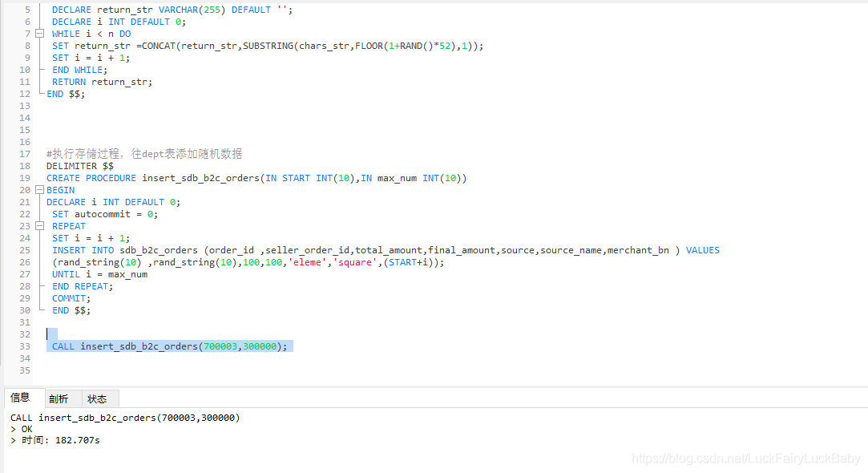This screenshot has width=868, height=473.
Task: Collapse the REPEAT block fold at line 23
Action: pyautogui.click(x=39, y=226)
